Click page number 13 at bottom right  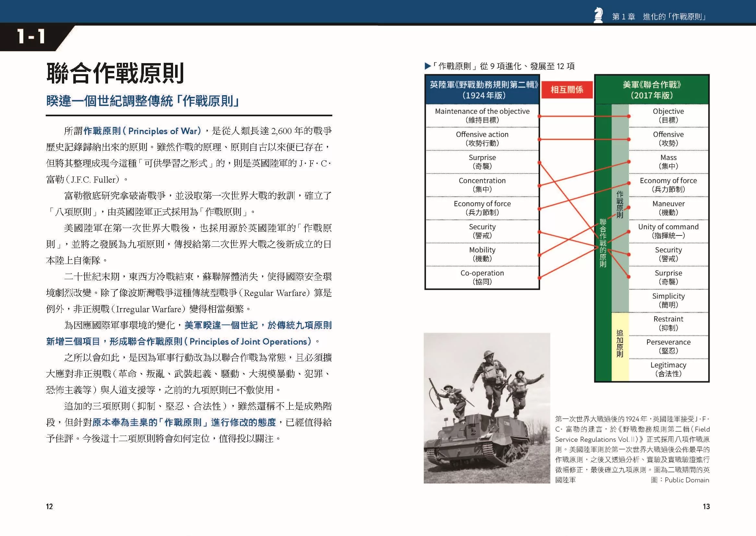pos(706,506)
